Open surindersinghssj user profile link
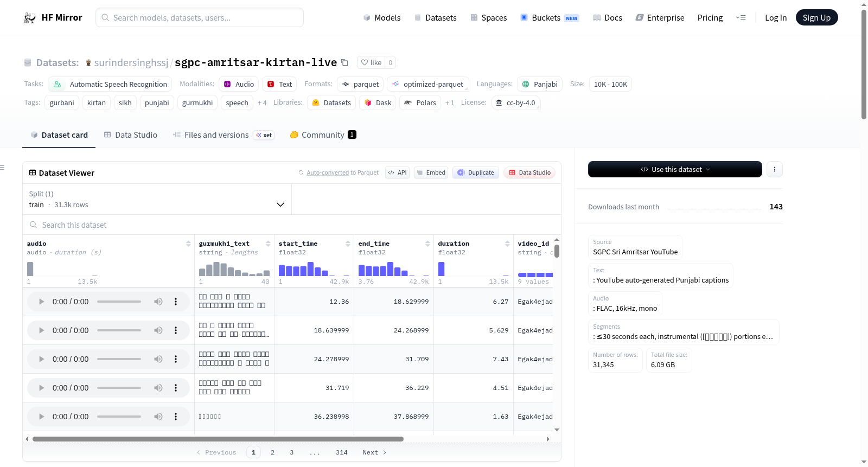Screen dimensions: 868x467 [131, 62]
